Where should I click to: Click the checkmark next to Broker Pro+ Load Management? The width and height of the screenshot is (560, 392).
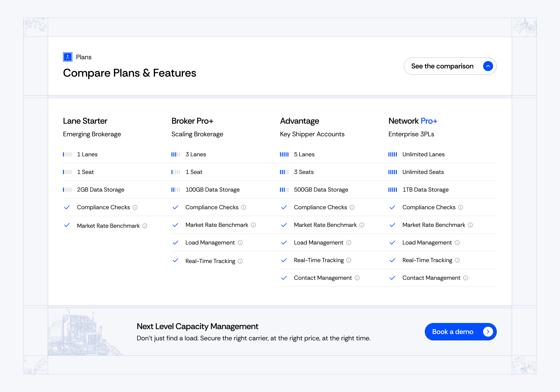pos(175,243)
